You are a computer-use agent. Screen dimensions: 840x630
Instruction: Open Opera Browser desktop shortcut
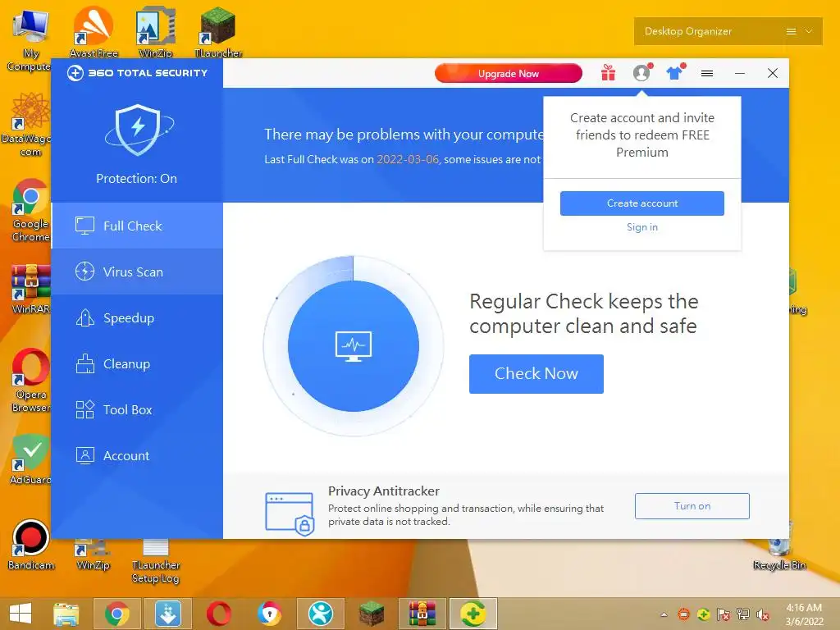coord(30,381)
